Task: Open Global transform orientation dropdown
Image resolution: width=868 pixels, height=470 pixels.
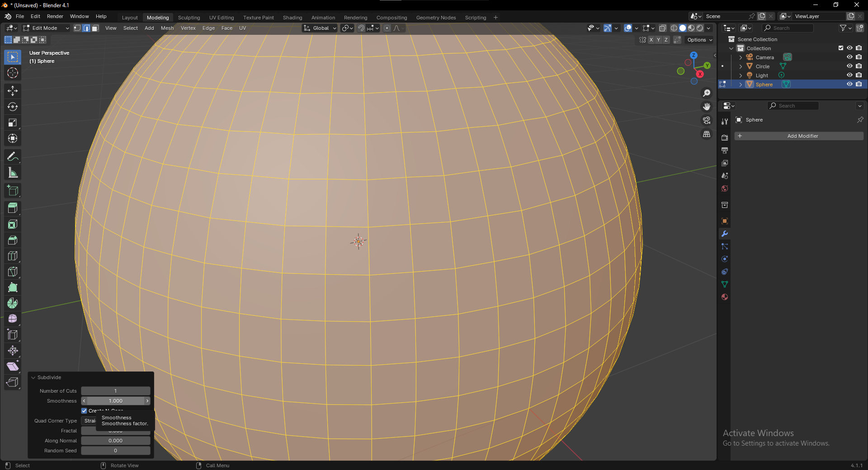Action: pos(320,28)
